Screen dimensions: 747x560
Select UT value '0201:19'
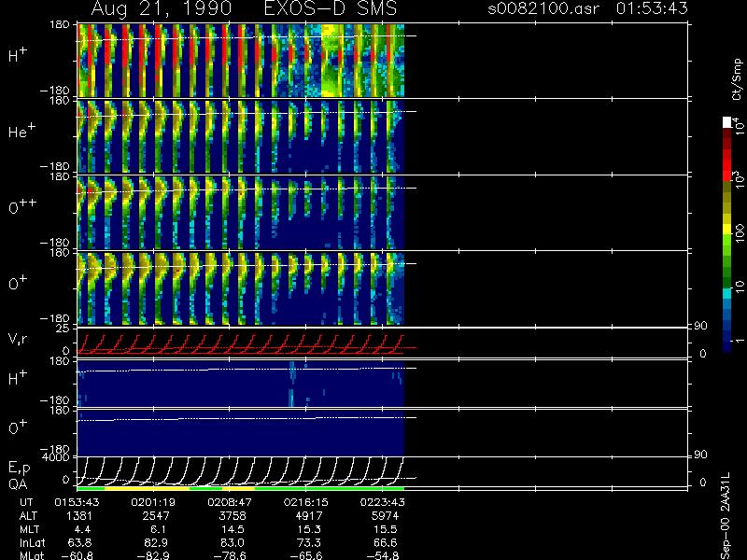(x=153, y=502)
